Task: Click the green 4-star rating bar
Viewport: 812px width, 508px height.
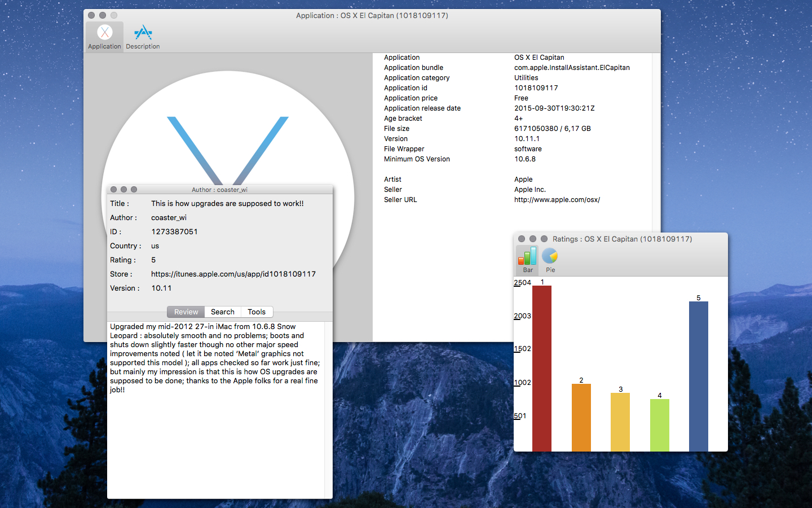Action: pyautogui.click(x=660, y=426)
